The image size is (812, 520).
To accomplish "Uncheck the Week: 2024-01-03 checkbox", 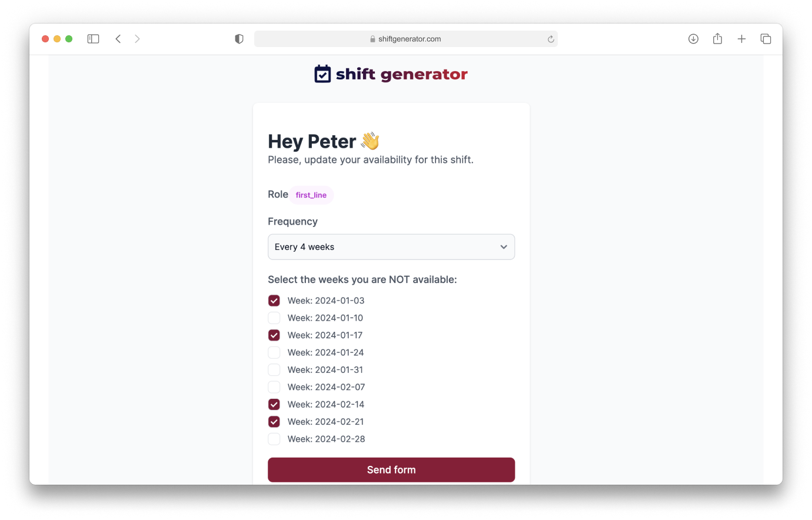I will pyautogui.click(x=274, y=301).
